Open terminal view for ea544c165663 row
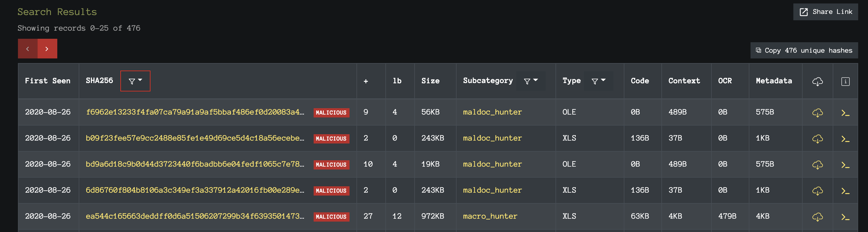The height and width of the screenshot is (232, 868). [845, 217]
